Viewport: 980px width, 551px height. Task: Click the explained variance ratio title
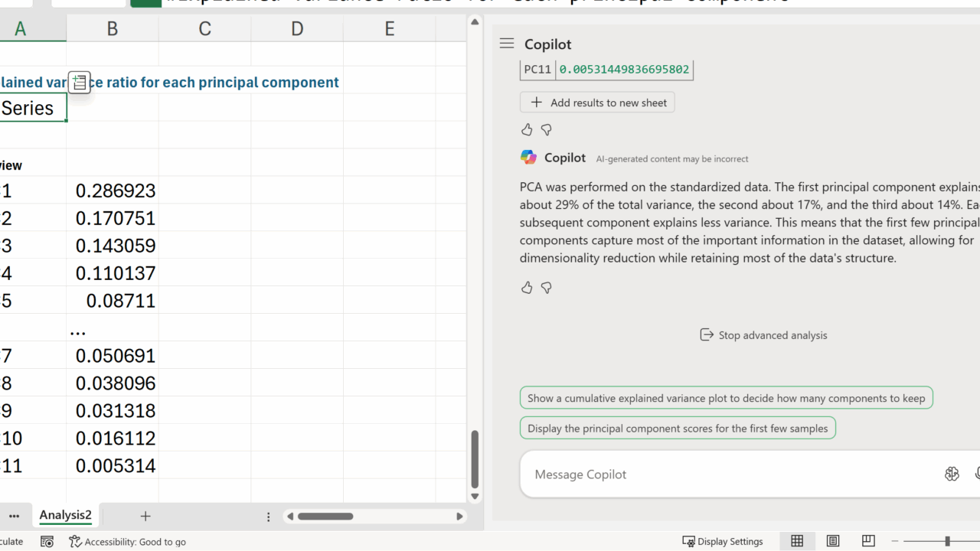pyautogui.click(x=169, y=82)
